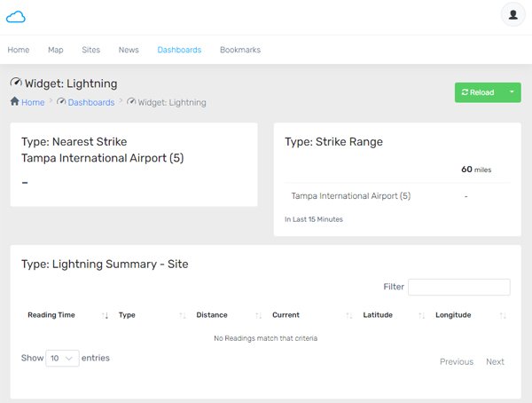532x403 pixels.
Task: Switch to the Bookmarks tab
Action: pos(239,50)
